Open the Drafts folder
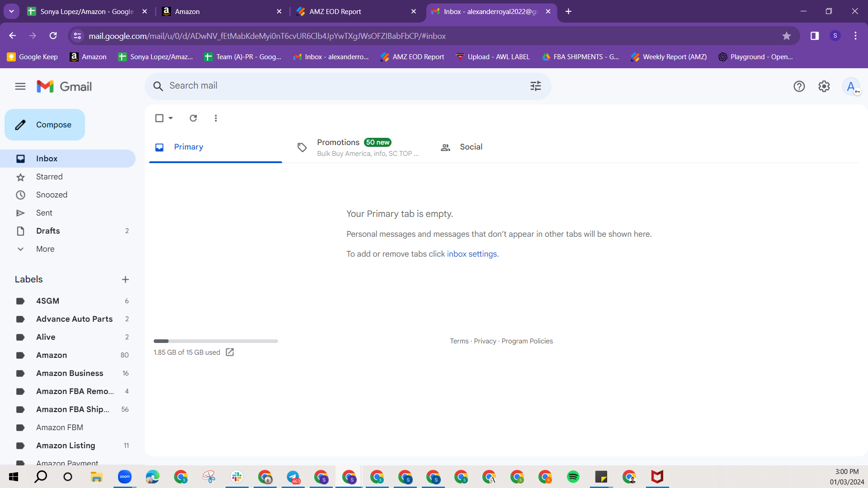Image resolution: width=868 pixels, height=488 pixels. pos(68,231)
